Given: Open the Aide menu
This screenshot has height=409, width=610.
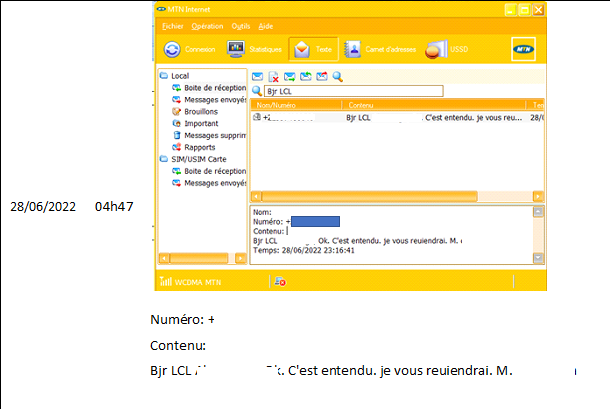Looking at the screenshot, I should tap(265, 25).
